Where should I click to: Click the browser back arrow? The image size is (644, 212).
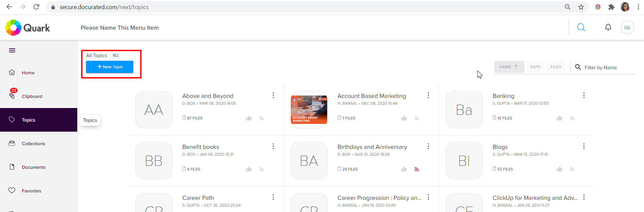9,7
